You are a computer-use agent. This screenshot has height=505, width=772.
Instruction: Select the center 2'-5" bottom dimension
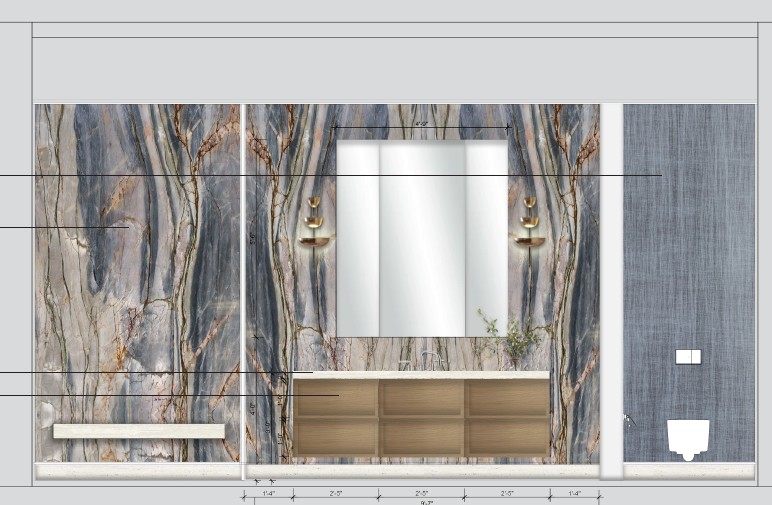tap(422, 493)
